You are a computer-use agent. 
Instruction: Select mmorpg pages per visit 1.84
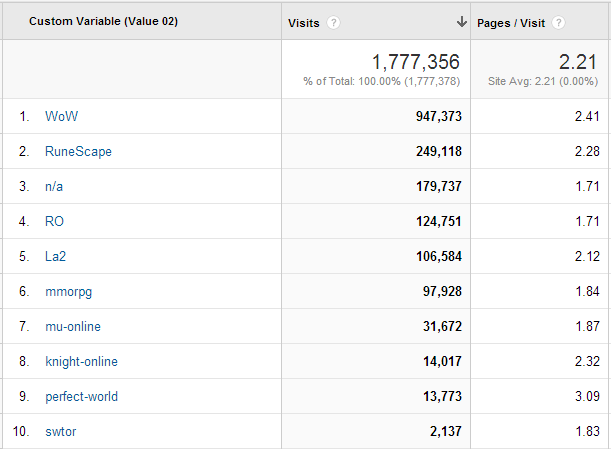pos(588,291)
